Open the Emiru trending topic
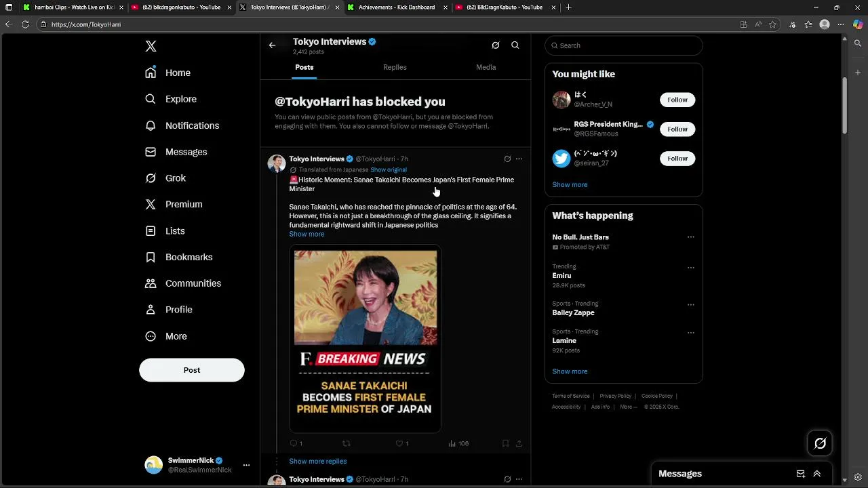The image size is (868, 488). [x=561, y=276]
